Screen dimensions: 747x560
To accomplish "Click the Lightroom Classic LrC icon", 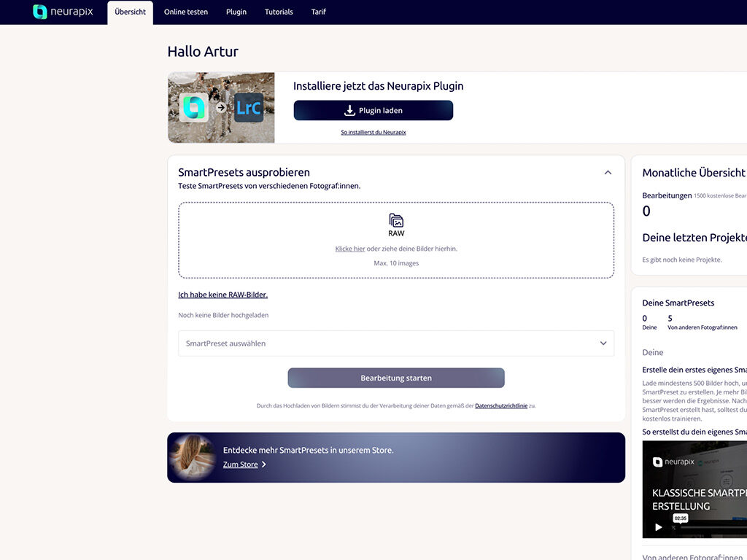I will click(x=249, y=108).
